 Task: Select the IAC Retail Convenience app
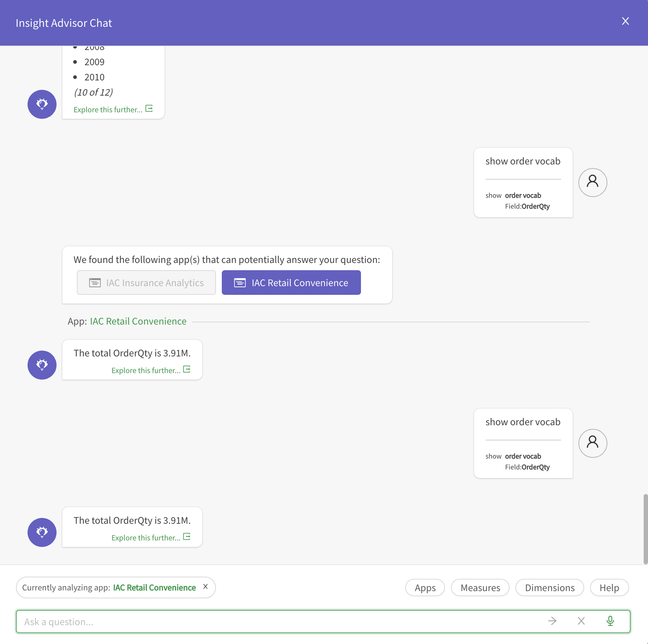(x=291, y=282)
